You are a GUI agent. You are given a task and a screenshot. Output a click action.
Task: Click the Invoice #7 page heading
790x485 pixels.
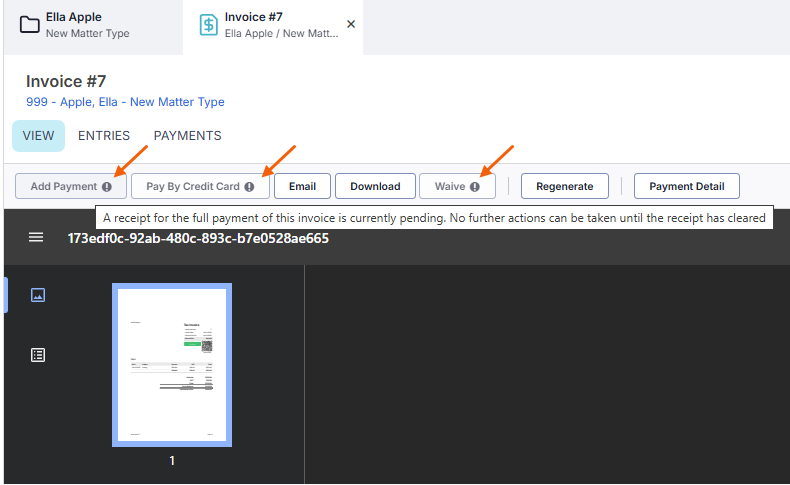(66, 81)
